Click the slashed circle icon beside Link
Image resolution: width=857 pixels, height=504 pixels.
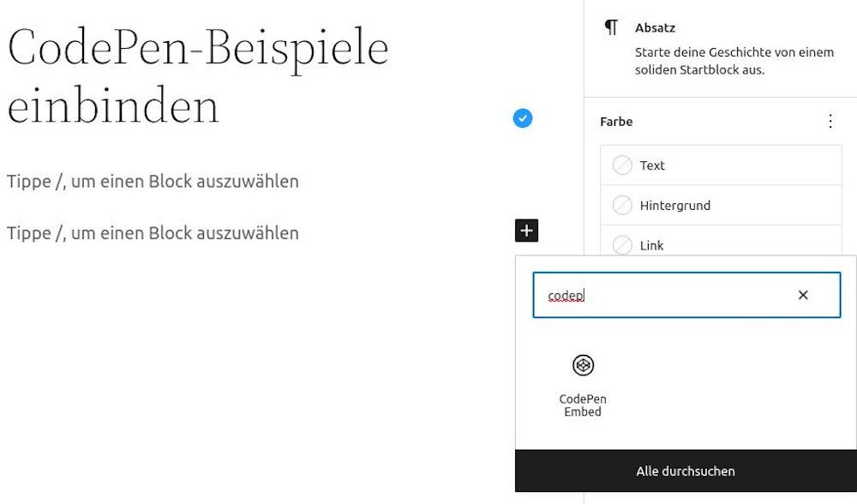point(622,245)
